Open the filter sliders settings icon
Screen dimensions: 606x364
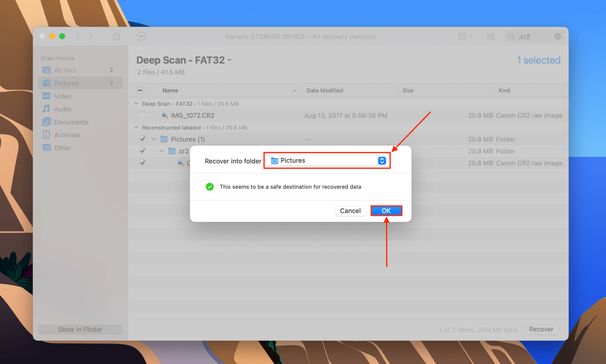coord(491,37)
